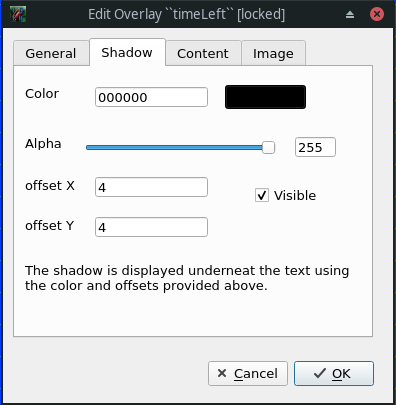
Task: Confirm changes with the OK button
Action: tap(334, 374)
